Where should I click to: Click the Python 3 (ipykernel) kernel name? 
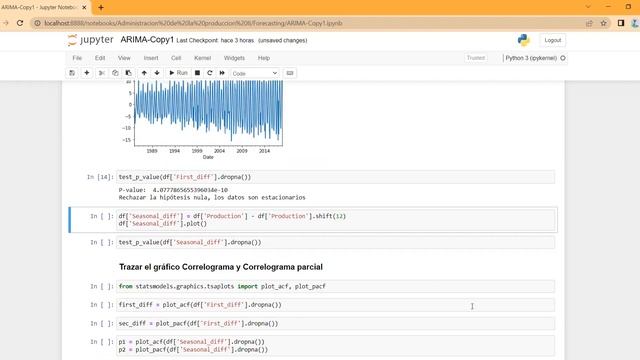[x=531, y=58]
